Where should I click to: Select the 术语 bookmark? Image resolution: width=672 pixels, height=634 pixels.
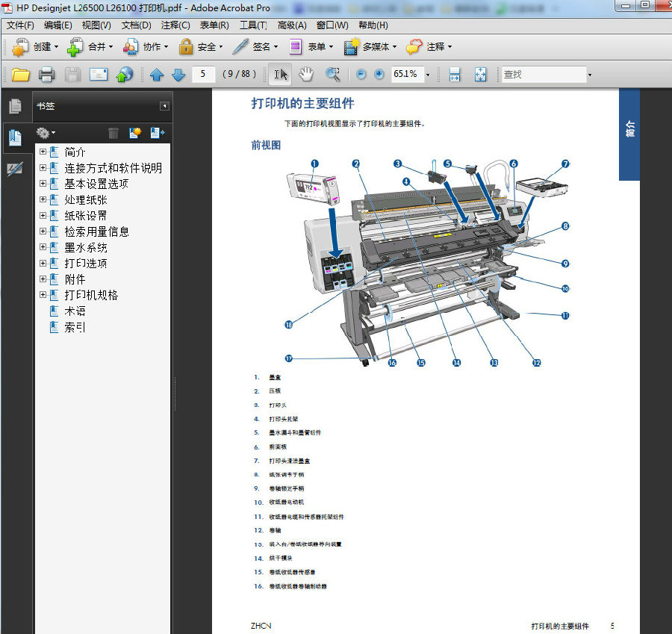tap(75, 311)
